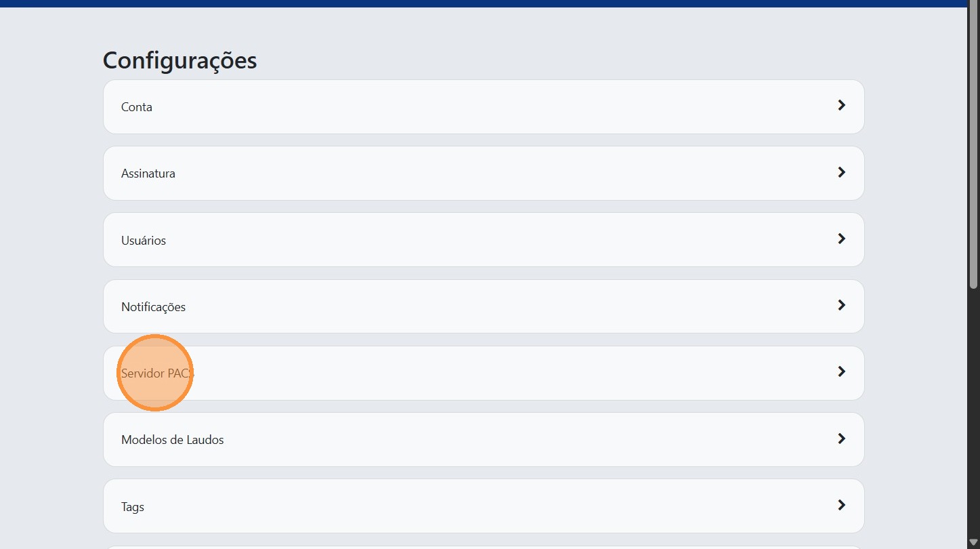Click the chevron arrow beside Assinatura
The image size is (980, 549).
tap(841, 172)
